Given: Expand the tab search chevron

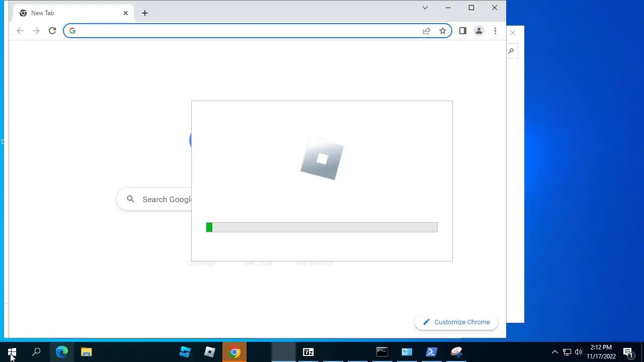Looking at the screenshot, I should (x=425, y=8).
